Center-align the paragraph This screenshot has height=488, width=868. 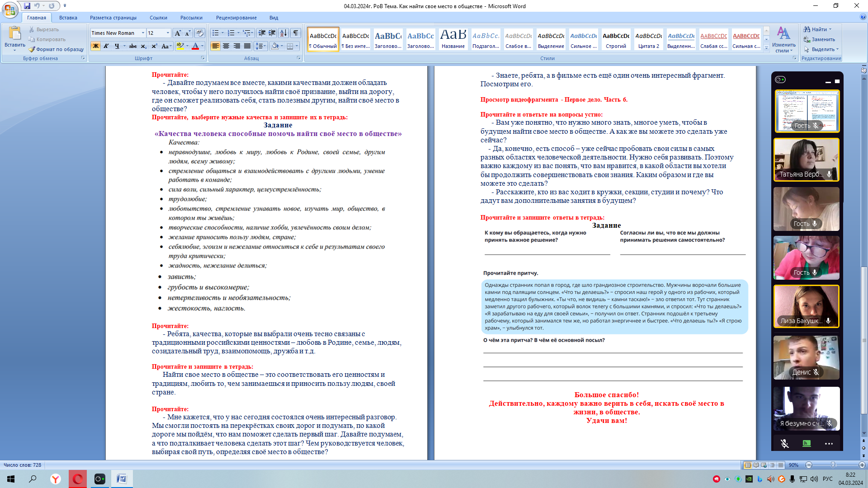tap(226, 46)
